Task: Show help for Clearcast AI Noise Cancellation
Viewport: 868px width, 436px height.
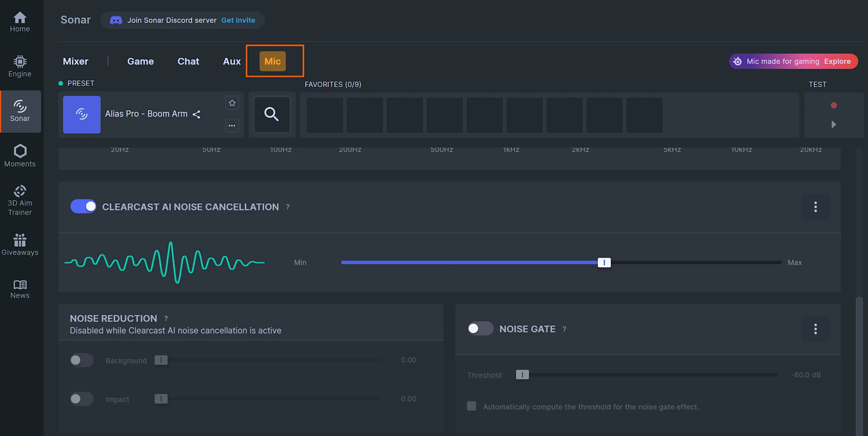Action: (x=288, y=207)
